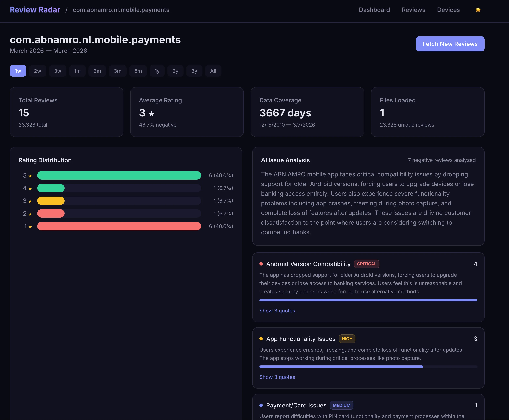
Task: Click the CRITICAL severity badge
Action: coord(366,264)
